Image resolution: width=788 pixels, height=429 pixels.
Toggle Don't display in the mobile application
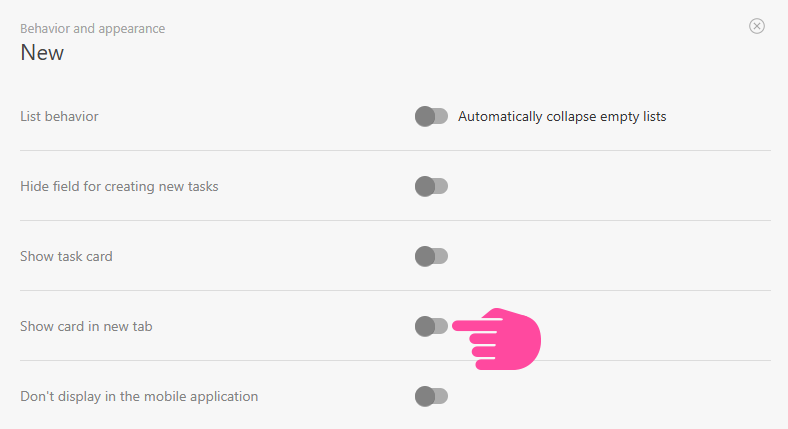tap(431, 397)
